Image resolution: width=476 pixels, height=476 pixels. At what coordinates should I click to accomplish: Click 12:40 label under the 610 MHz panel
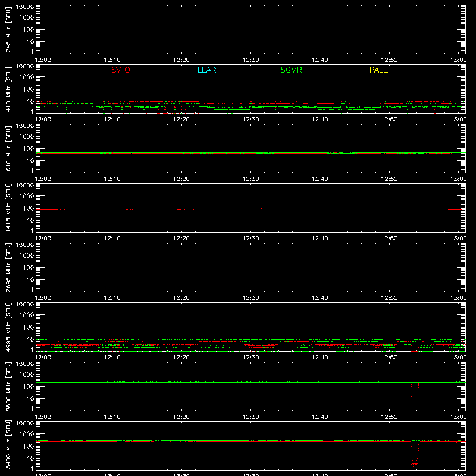point(320,179)
